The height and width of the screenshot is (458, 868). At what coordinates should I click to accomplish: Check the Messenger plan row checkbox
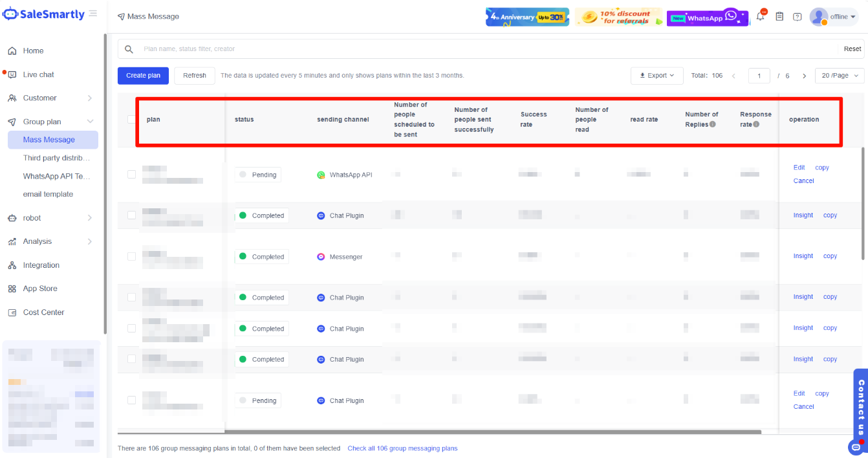[132, 256]
